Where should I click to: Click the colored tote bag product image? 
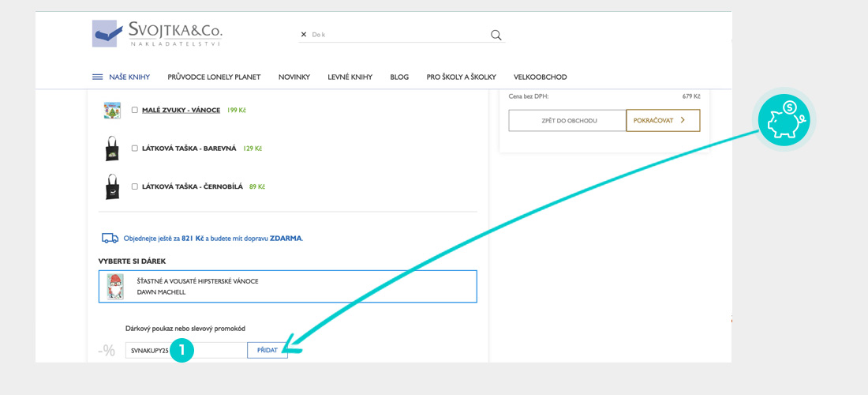[112, 149]
